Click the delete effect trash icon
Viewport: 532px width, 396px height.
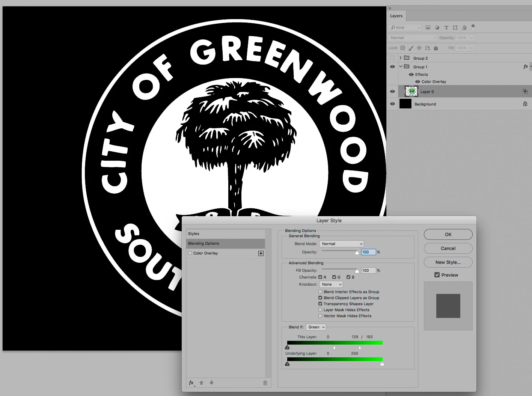point(265,383)
